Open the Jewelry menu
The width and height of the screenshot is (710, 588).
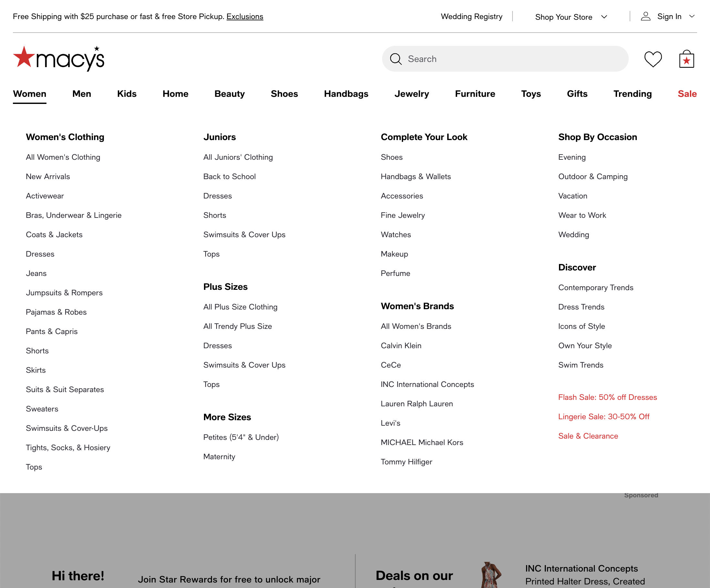(412, 94)
